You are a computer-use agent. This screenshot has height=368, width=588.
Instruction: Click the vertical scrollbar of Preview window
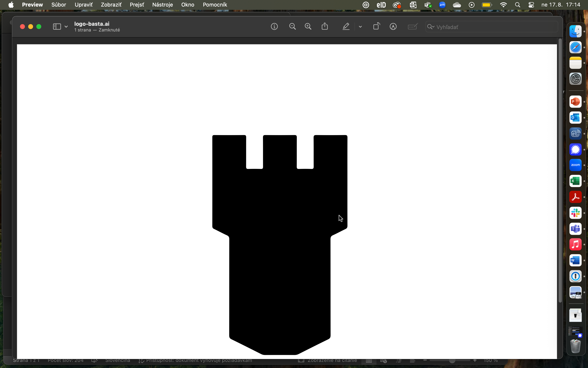click(x=560, y=170)
